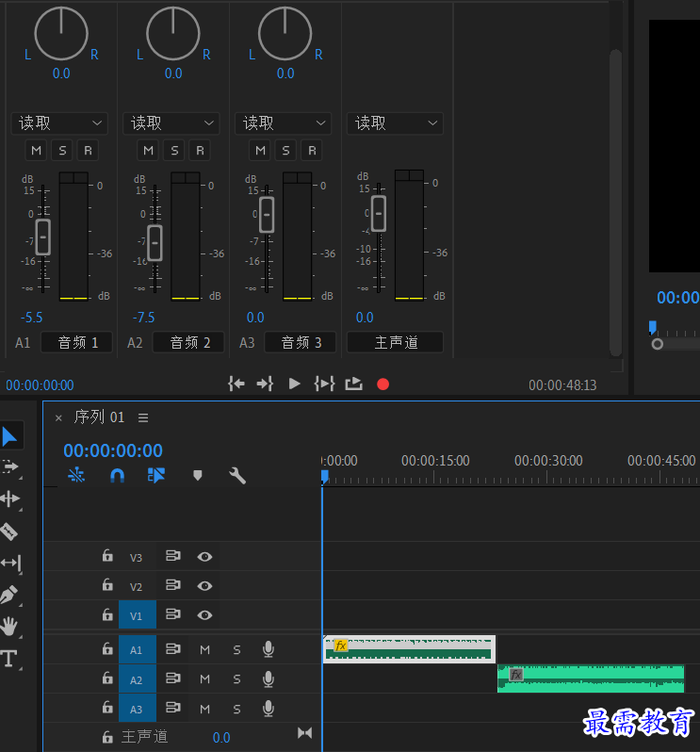Click the A1 pan knob

[61, 34]
